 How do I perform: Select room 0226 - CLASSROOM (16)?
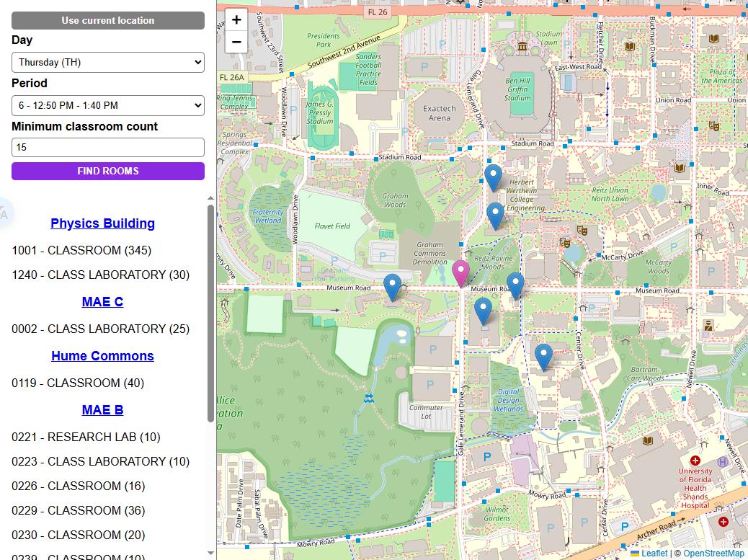tap(79, 486)
